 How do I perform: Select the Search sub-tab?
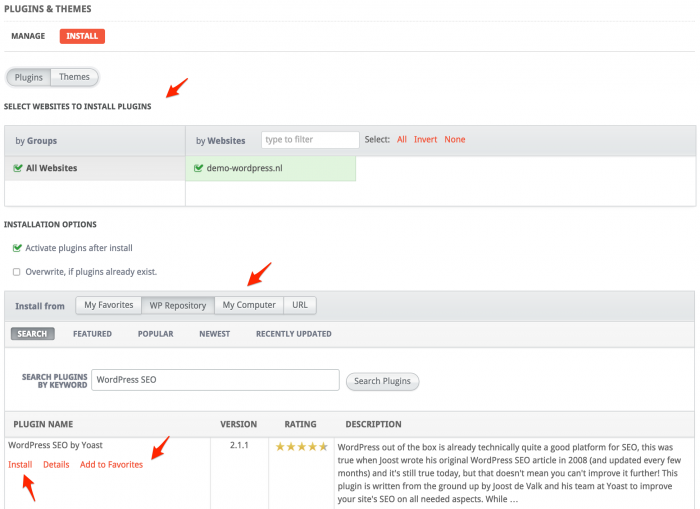(x=33, y=334)
